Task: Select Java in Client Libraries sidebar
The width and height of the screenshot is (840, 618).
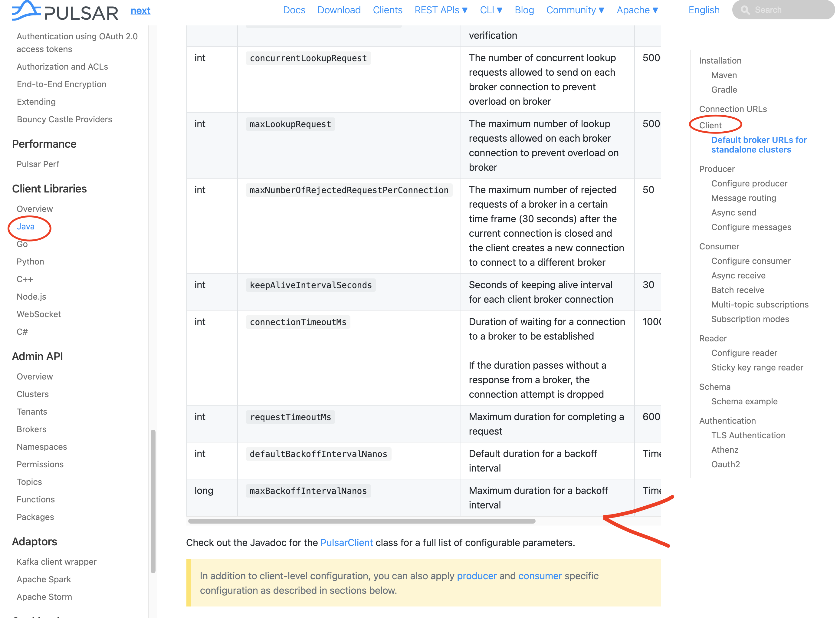Action: (x=25, y=226)
